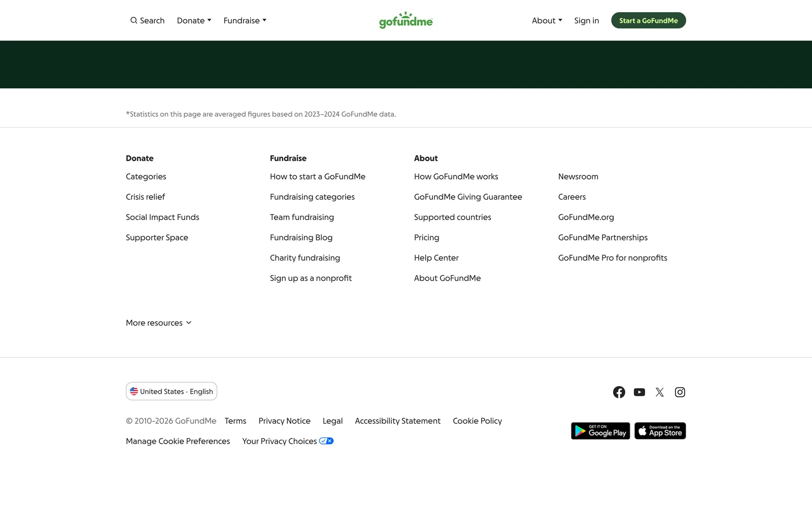The width and height of the screenshot is (812, 508).
Task: Expand the Fundraise header dropdown
Action: [245, 20]
